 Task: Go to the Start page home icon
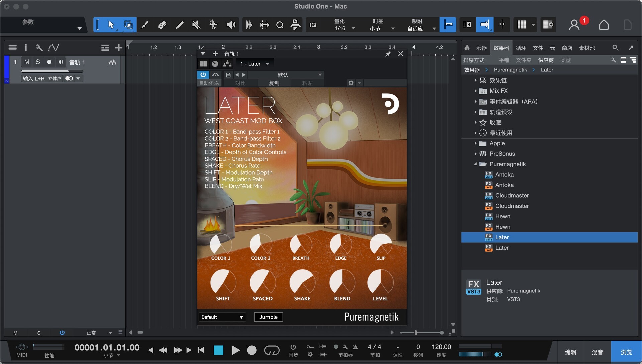pos(604,25)
